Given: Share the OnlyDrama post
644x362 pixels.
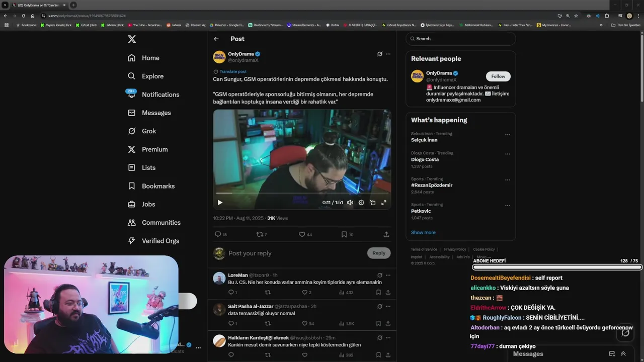Looking at the screenshot, I should [386, 234].
